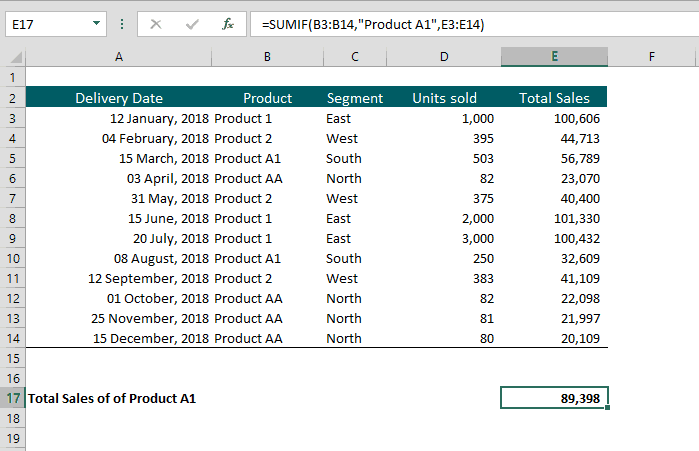Select row 2 header

[x=12, y=98]
